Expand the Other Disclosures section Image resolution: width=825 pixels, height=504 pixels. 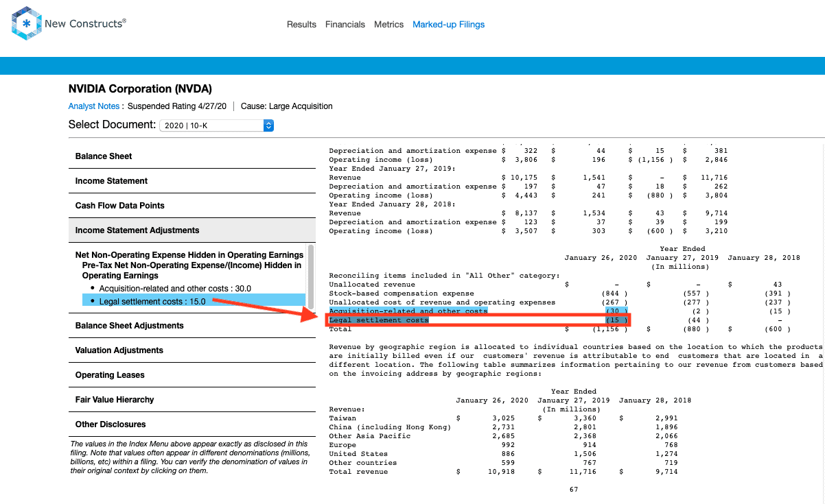click(192, 424)
